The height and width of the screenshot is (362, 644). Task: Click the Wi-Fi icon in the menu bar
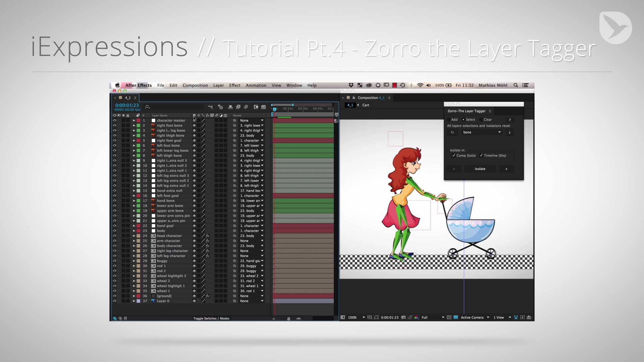click(x=420, y=85)
